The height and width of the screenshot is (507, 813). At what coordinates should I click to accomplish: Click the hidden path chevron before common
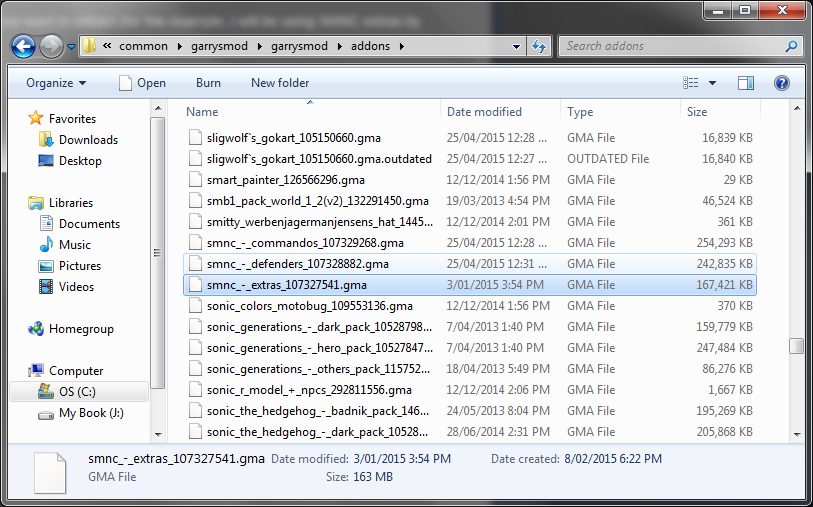pyautogui.click(x=107, y=46)
